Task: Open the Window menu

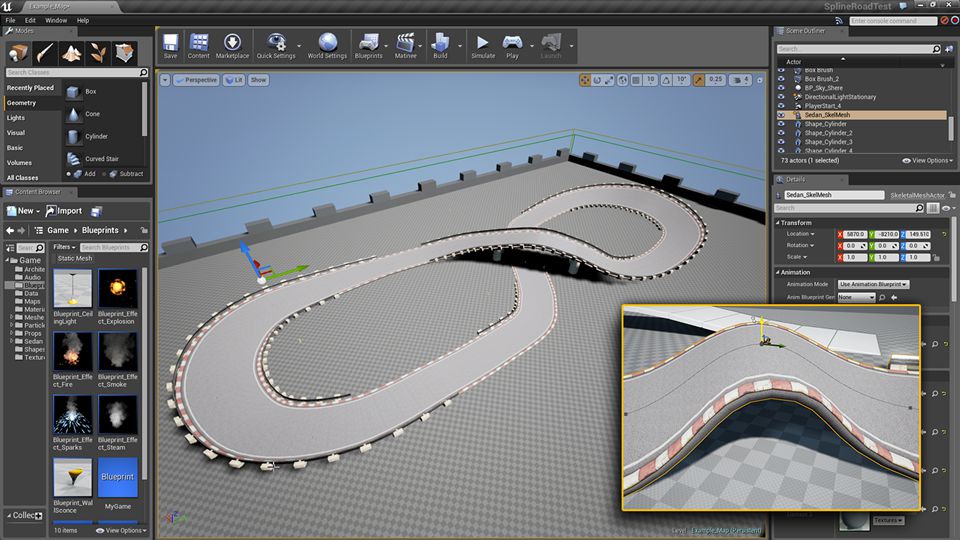Action: click(x=56, y=20)
